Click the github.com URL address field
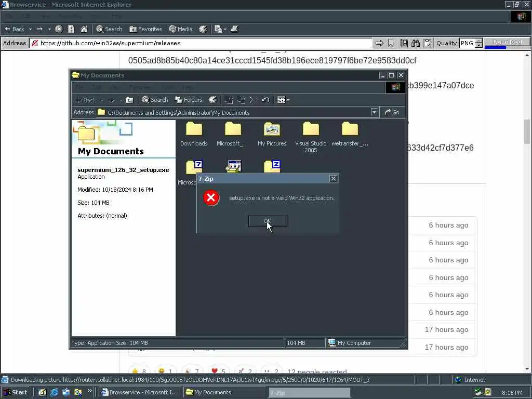Viewport: 532px width, 399px height. point(201,43)
